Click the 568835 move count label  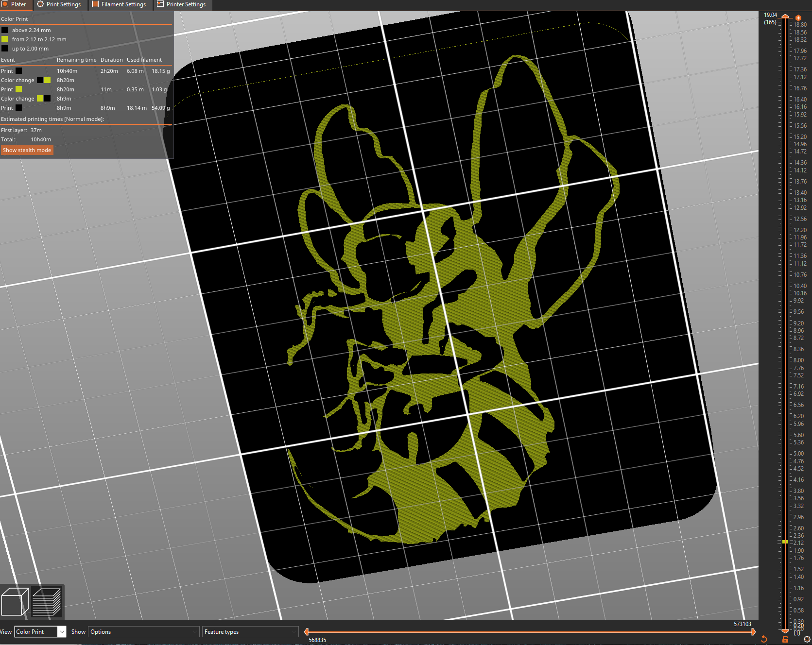pyautogui.click(x=317, y=640)
